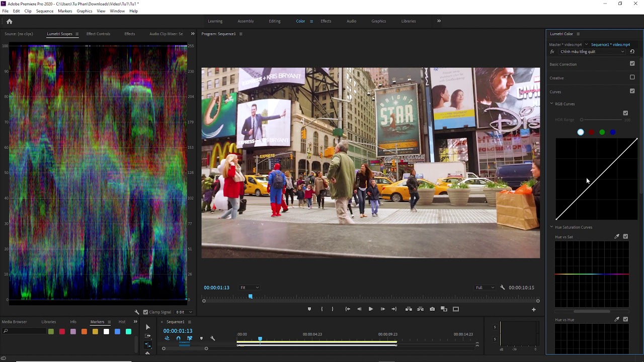Open the Markers menu
Image resolution: width=644 pixels, height=362 pixels.
[65, 11]
